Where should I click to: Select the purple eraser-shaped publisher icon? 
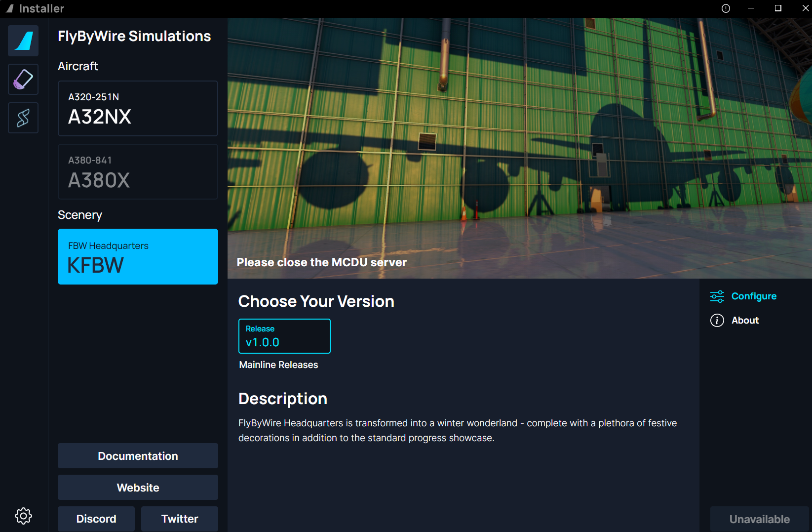23,79
